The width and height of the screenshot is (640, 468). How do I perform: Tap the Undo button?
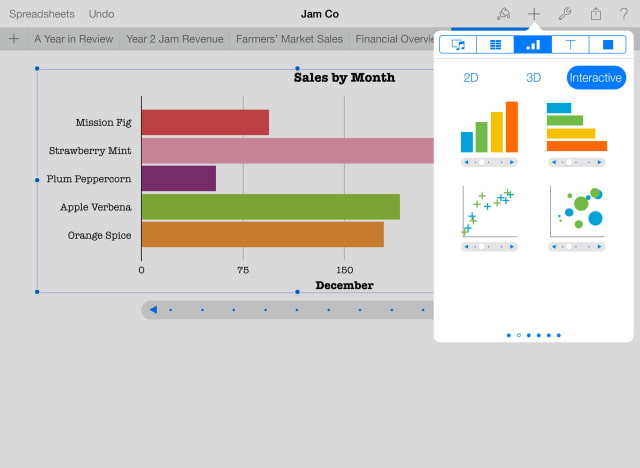tap(101, 14)
